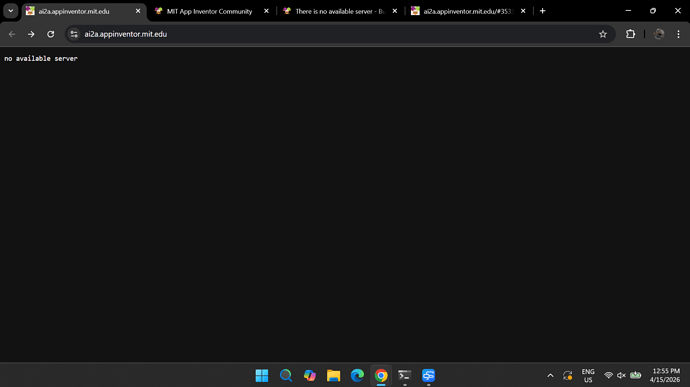Open the blue S app taskbar icon

coord(429,376)
